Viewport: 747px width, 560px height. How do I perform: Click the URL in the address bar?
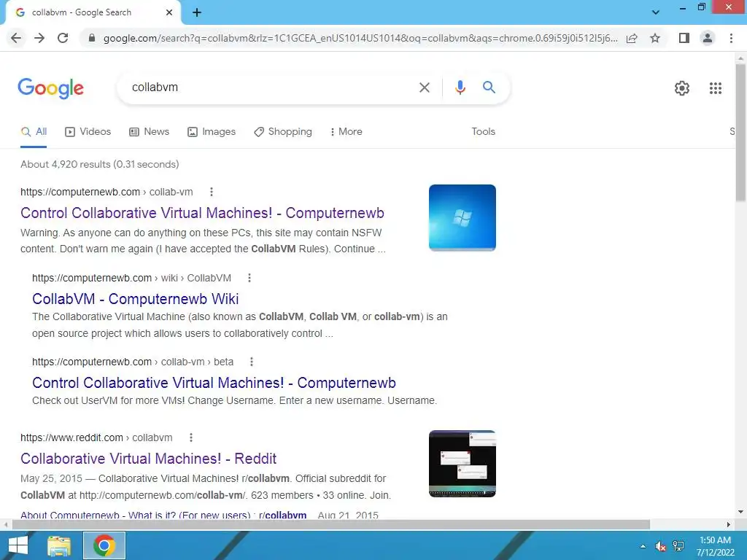tap(360, 38)
